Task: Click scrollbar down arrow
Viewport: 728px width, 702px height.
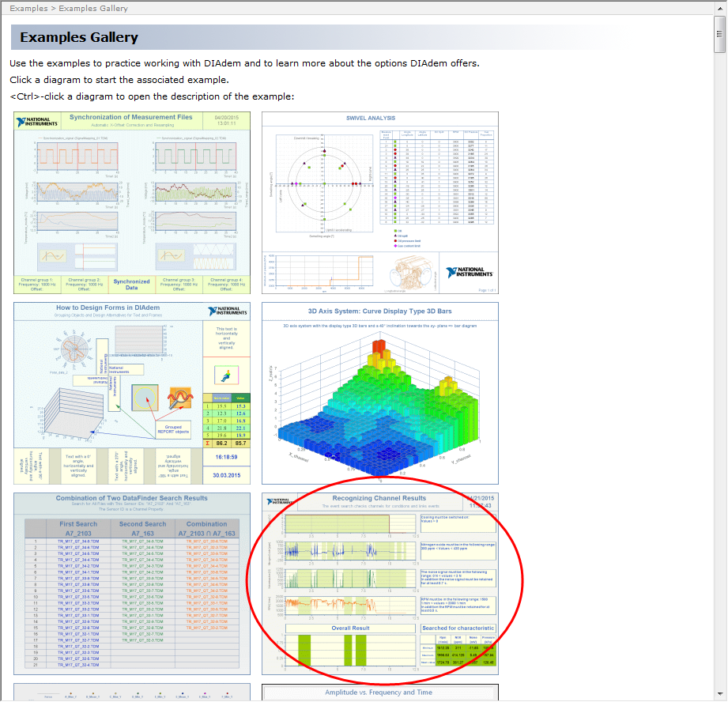Action: coord(720,695)
